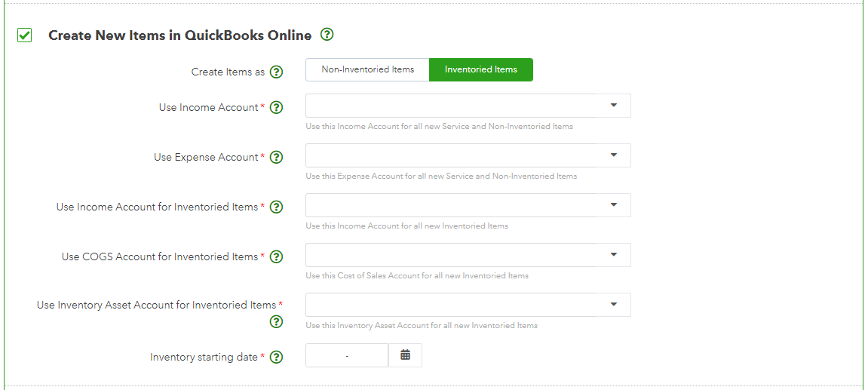Click the Inventory starting date input field
868x390 pixels.
pos(347,355)
